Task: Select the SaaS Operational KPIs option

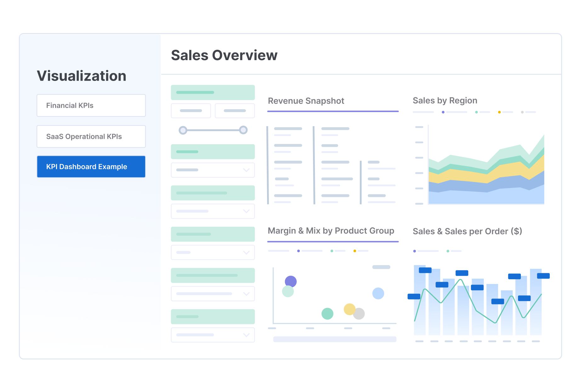Action: 91,136
